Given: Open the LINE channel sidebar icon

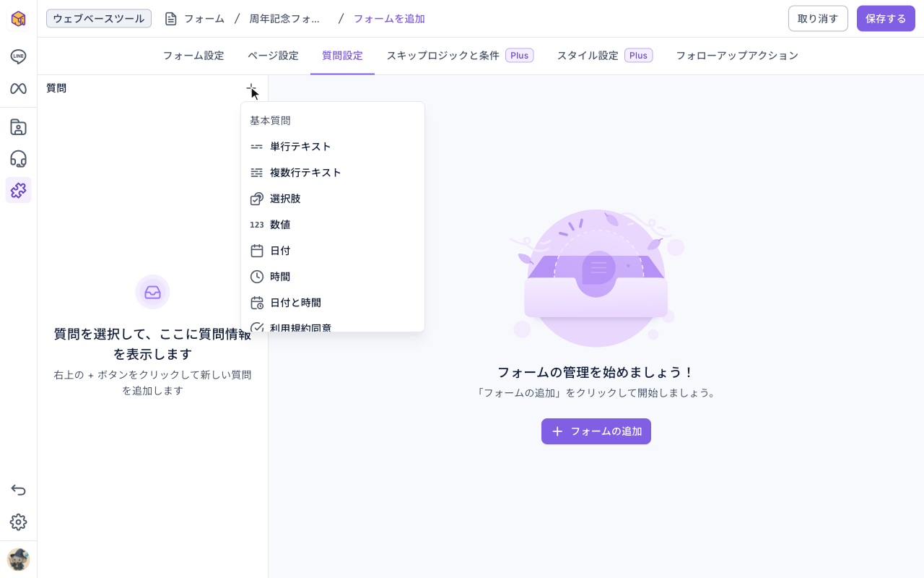Looking at the screenshot, I should pos(18,56).
